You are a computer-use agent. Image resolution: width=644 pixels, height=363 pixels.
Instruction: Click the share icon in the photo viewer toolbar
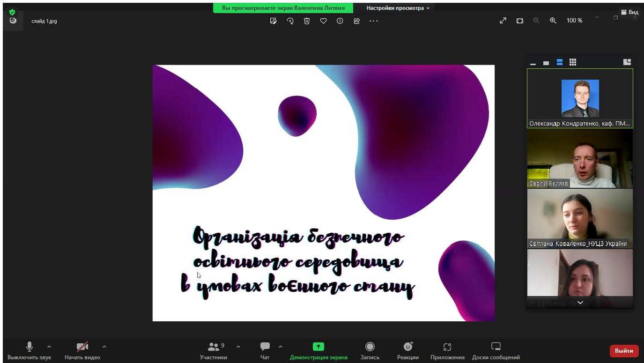(357, 21)
